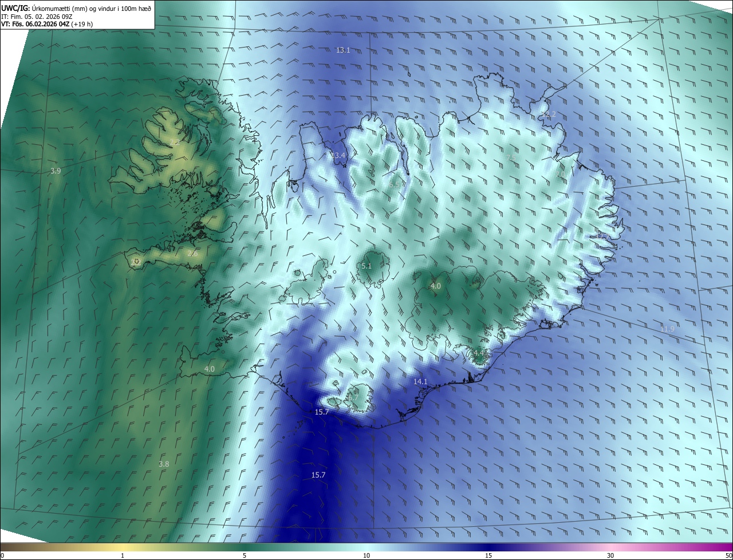Click the 7.5 value on northeast Iceland

(511, 157)
